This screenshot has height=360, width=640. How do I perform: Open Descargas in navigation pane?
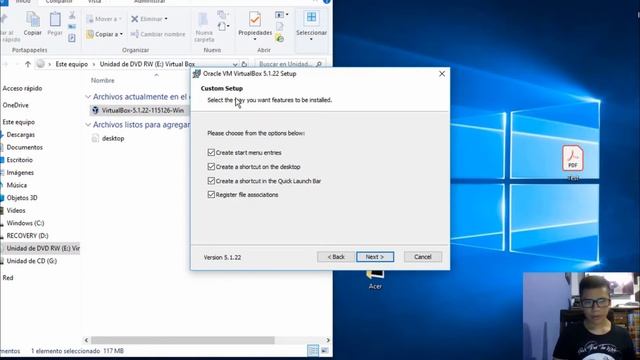point(20,134)
